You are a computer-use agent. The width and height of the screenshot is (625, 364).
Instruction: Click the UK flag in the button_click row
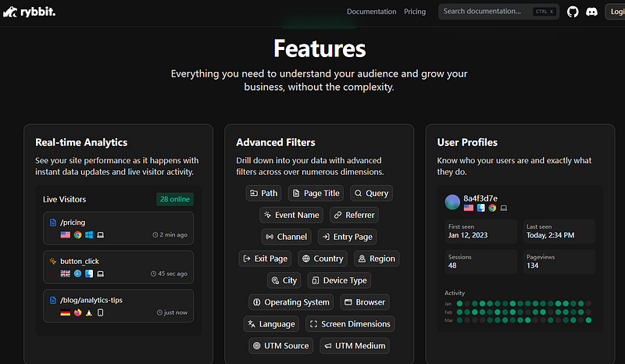click(66, 273)
